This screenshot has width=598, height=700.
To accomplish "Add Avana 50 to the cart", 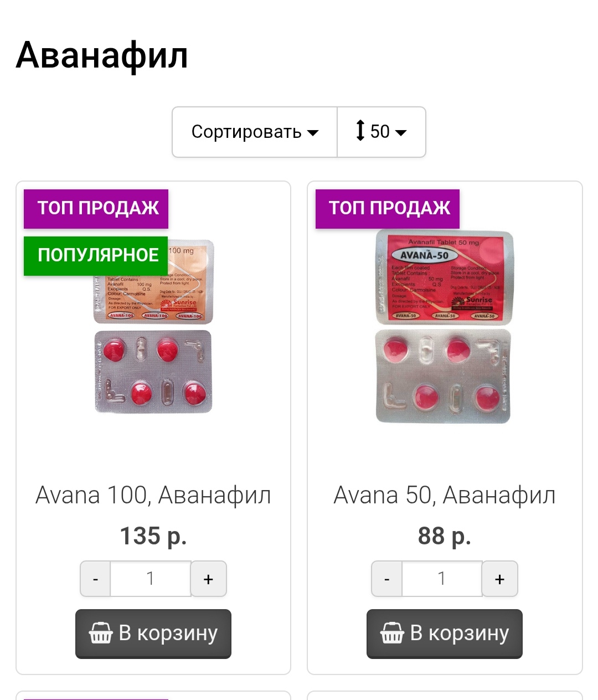I will click(444, 634).
